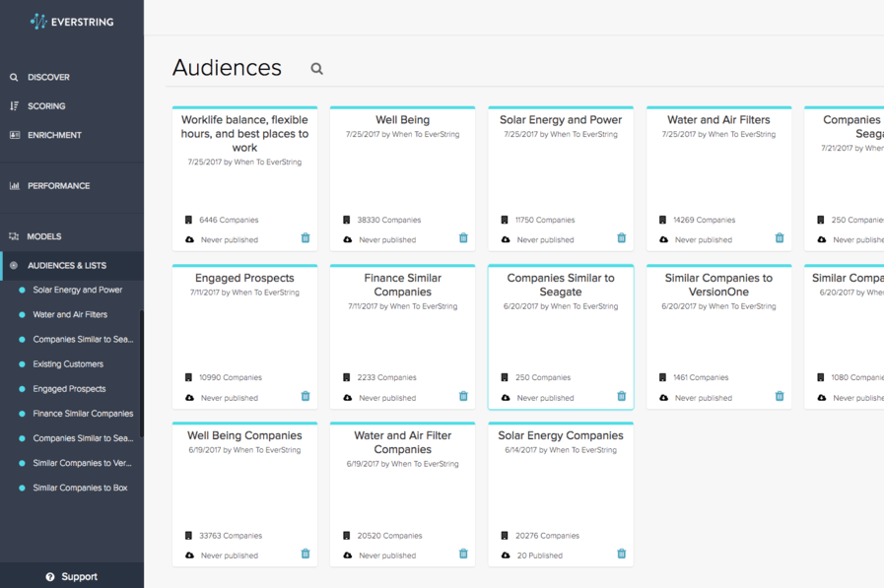Delete the Worklife balance audience
Screen dimensions: 884x588
[306, 237]
